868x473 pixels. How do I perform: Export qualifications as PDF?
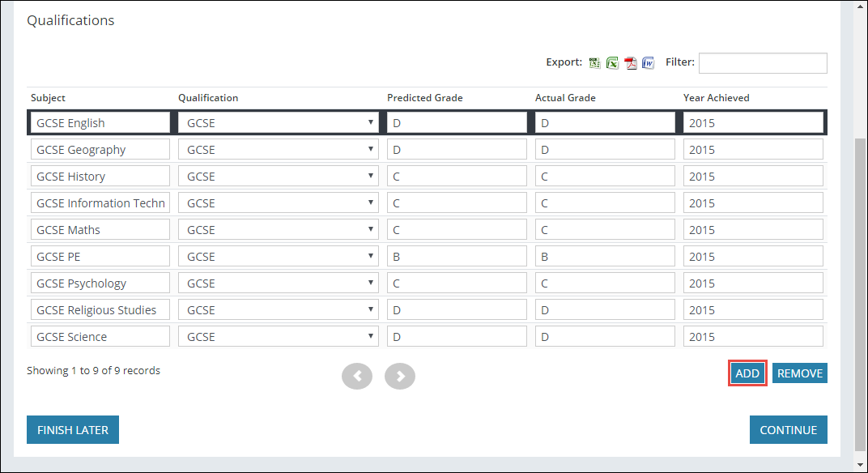coord(631,62)
